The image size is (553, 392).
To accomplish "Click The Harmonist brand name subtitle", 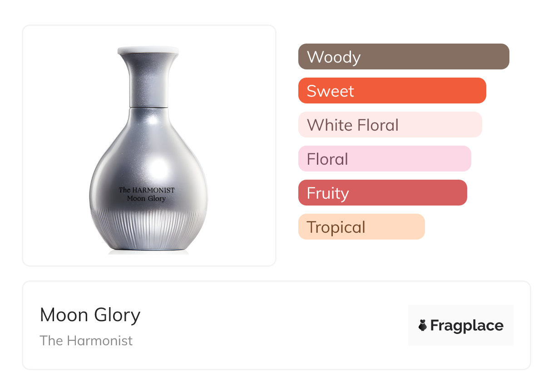I will click(86, 340).
